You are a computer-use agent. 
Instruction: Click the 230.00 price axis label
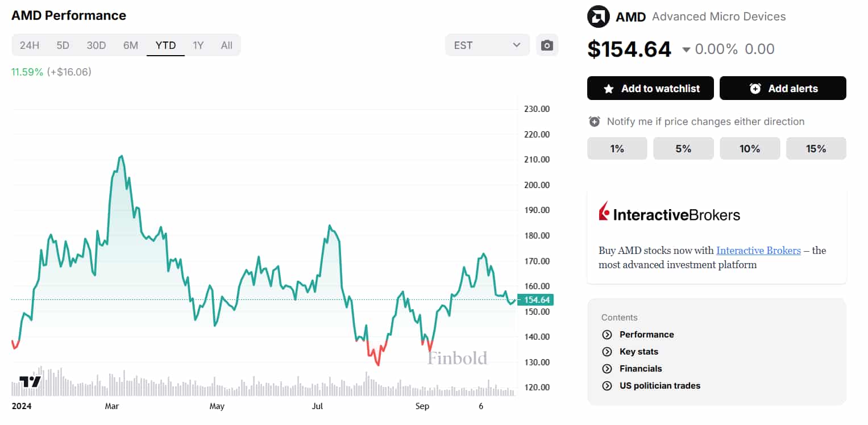click(537, 109)
